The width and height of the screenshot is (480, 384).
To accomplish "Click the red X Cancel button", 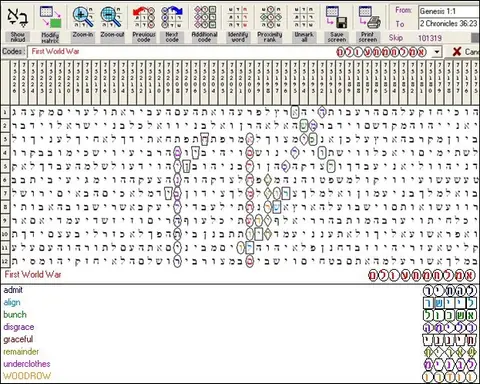I will point(457,52).
